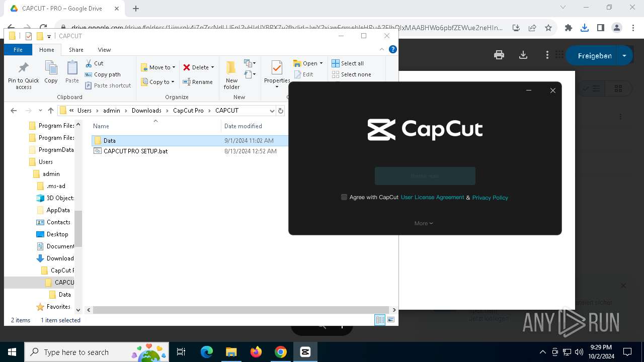Click Paste shortcut in ribbon
Image resolution: width=644 pixels, height=362 pixels.
[108, 85]
